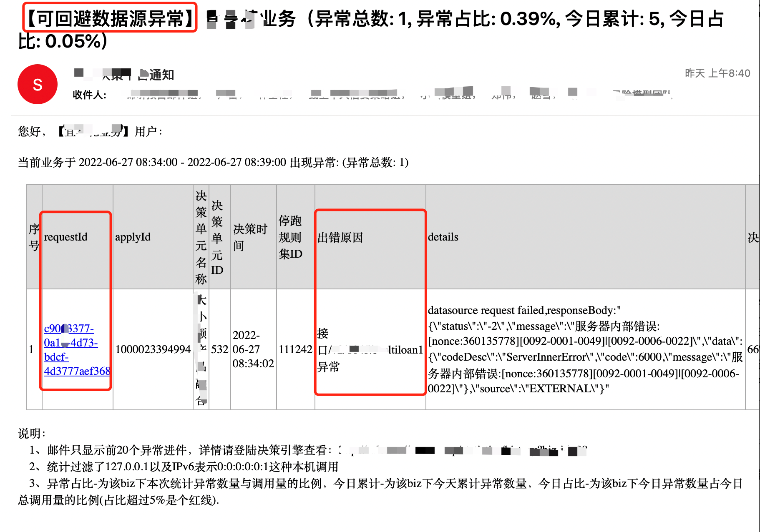760x532 pixels.
Task: Click the 序号 column header
Action: tap(34, 237)
